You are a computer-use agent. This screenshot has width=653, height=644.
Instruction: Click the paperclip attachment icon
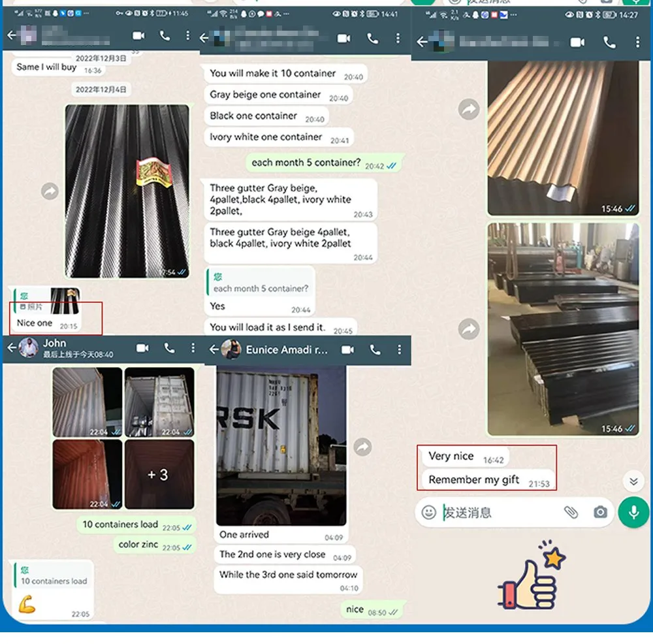coord(571,512)
